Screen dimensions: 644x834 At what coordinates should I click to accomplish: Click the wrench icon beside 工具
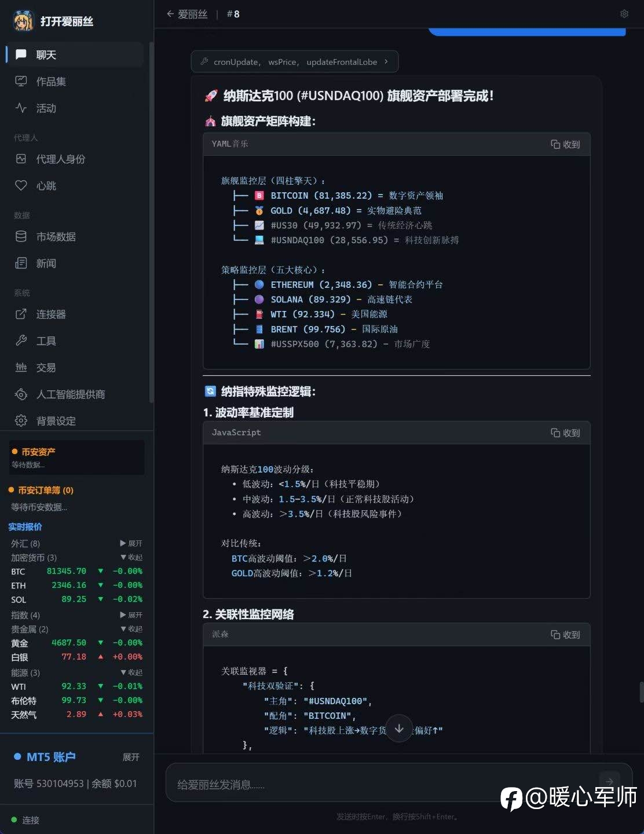pyautogui.click(x=21, y=341)
